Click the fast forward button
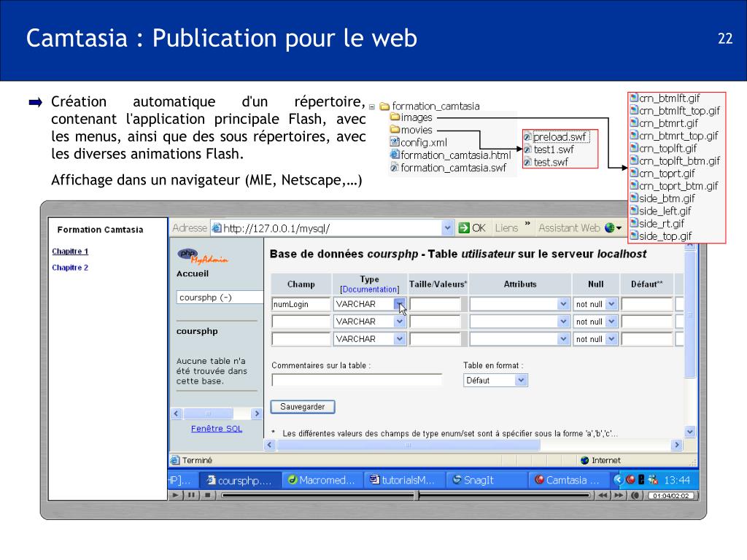The image size is (747, 560). tap(619, 495)
